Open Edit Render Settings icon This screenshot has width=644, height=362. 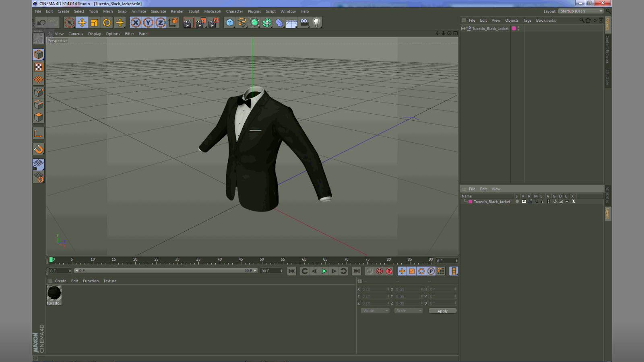coord(213,23)
